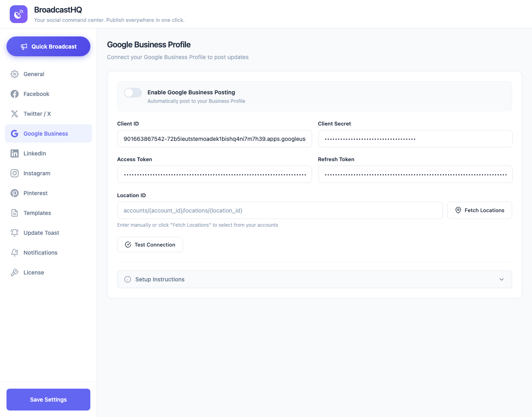Click the LinkedIn sidebar icon
The height and width of the screenshot is (417, 532).
pyautogui.click(x=14, y=153)
